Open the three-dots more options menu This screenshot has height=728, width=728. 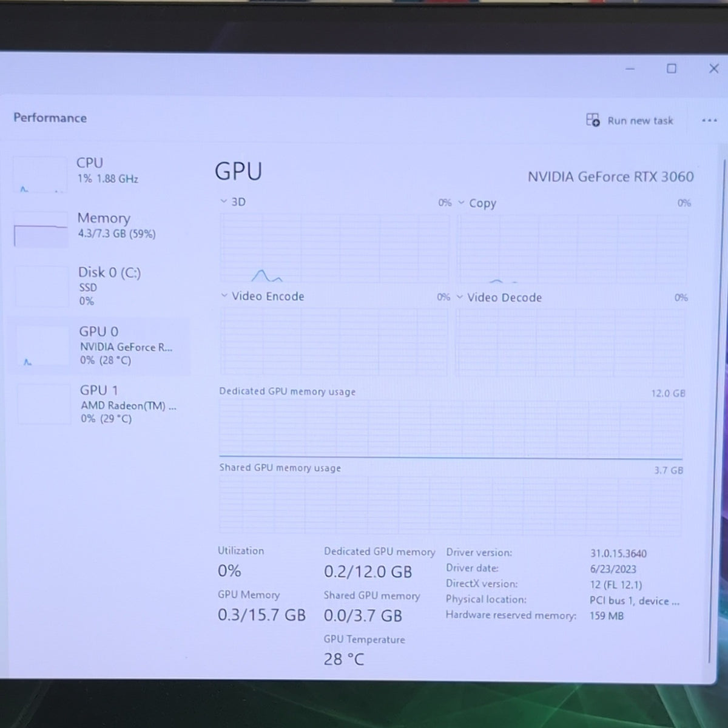(709, 121)
